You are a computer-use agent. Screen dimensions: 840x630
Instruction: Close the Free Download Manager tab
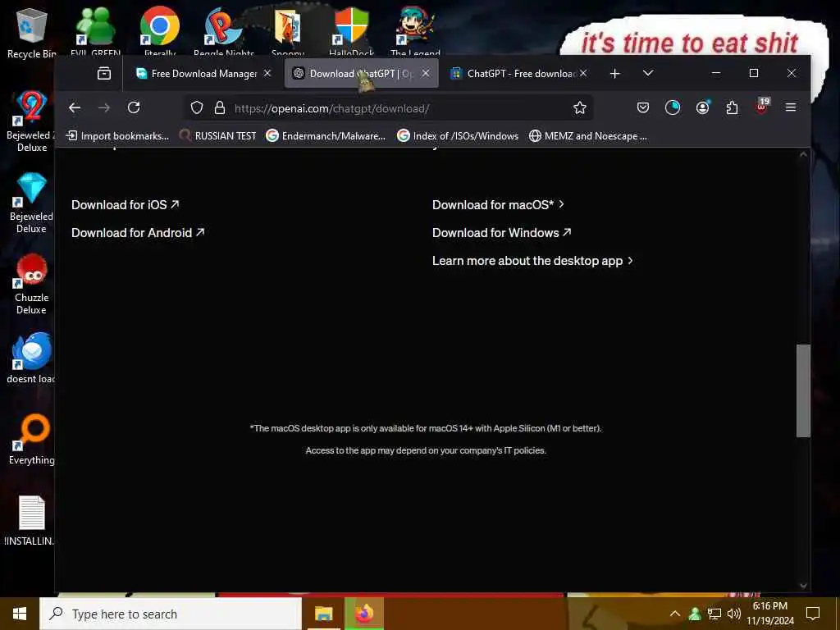click(x=267, y=73)
